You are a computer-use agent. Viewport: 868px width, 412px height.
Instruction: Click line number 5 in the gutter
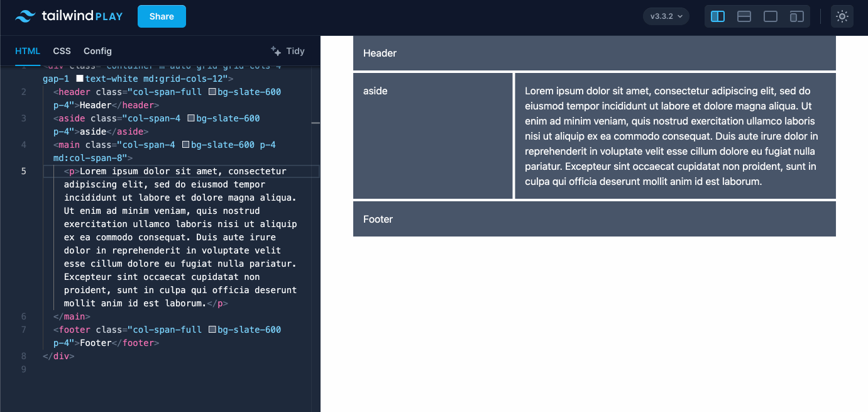tap(23, 170)
